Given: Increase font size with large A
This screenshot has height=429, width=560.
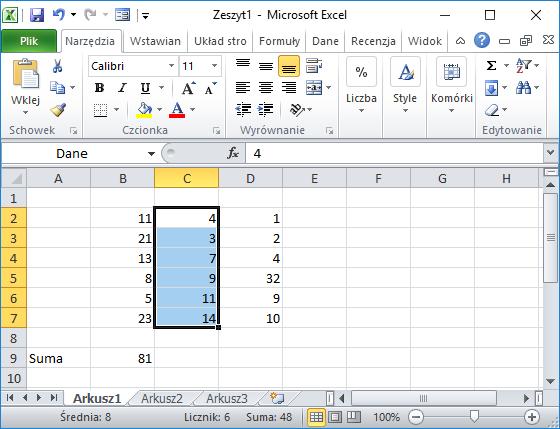Looking at the screenshot, I should pyautogui.click(x=188, y=88).
